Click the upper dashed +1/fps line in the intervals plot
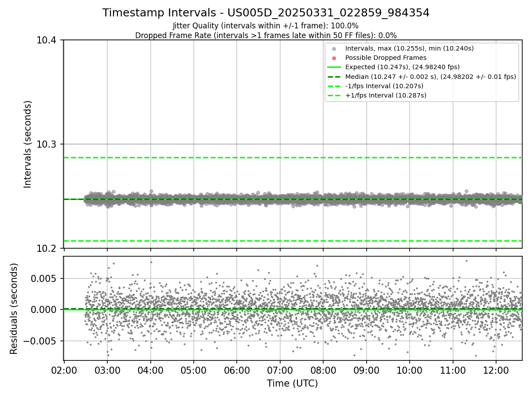This screenshot has width=532, height=399. (x=293, y=157)
